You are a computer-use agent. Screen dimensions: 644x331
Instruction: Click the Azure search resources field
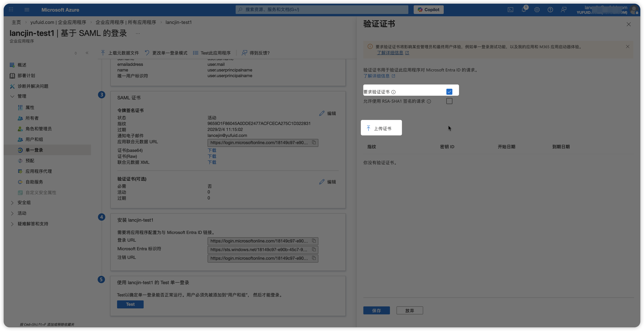pos(322,9)
